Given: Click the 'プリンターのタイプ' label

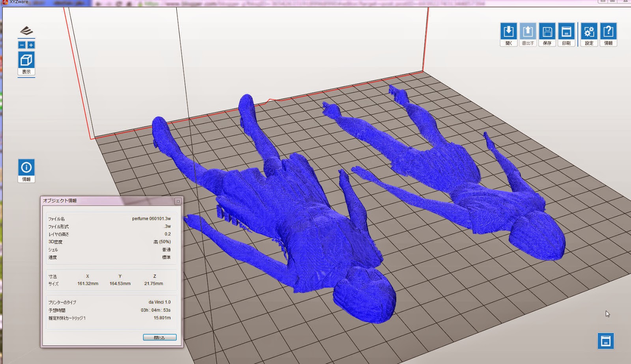Looking at the screenshot, I should click(x=62, y=303).
